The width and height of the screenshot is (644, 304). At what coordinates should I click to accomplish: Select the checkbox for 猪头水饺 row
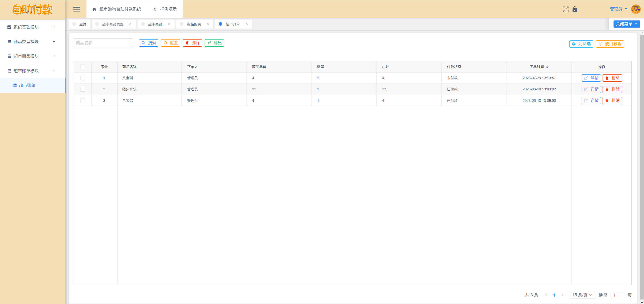point(83,89)
